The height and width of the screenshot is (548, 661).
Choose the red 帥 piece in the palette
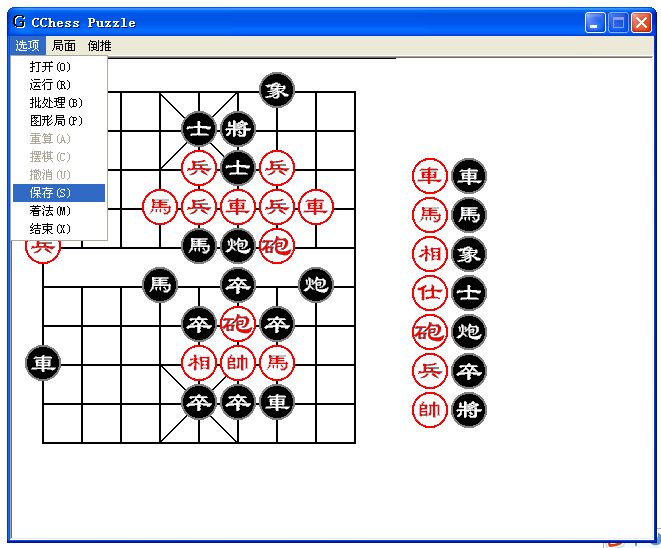pyautogui.click(x=430, y=410)
